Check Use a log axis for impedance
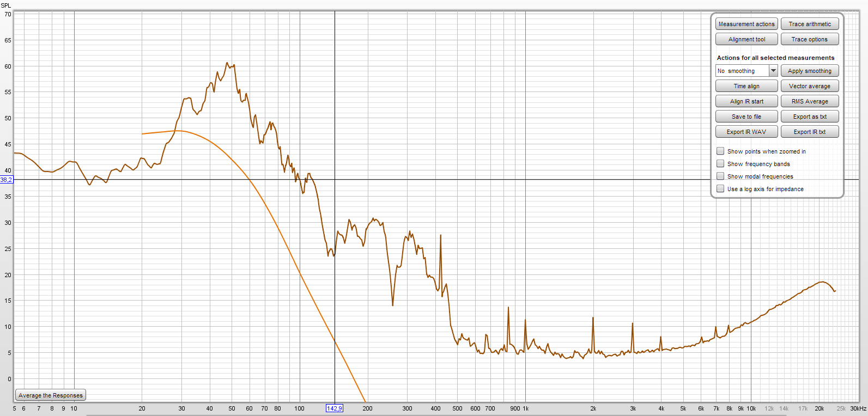 tap(720, 189)
